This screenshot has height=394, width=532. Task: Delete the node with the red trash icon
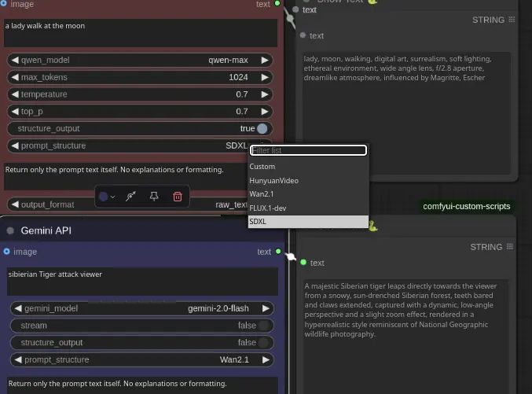(x=178, y=197)
